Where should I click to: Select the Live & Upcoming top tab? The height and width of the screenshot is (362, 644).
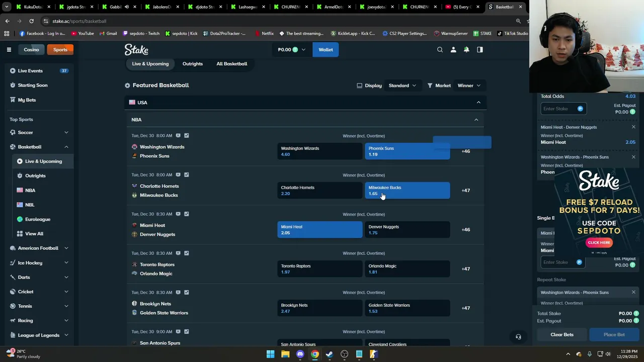(x=150, y=64)
